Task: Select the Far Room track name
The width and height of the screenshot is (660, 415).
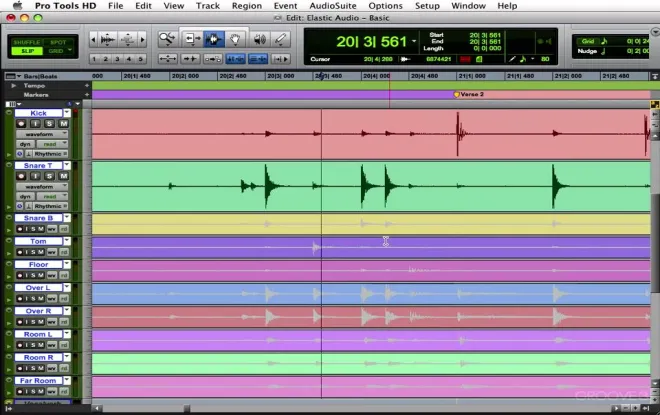Action: point(38,380)
